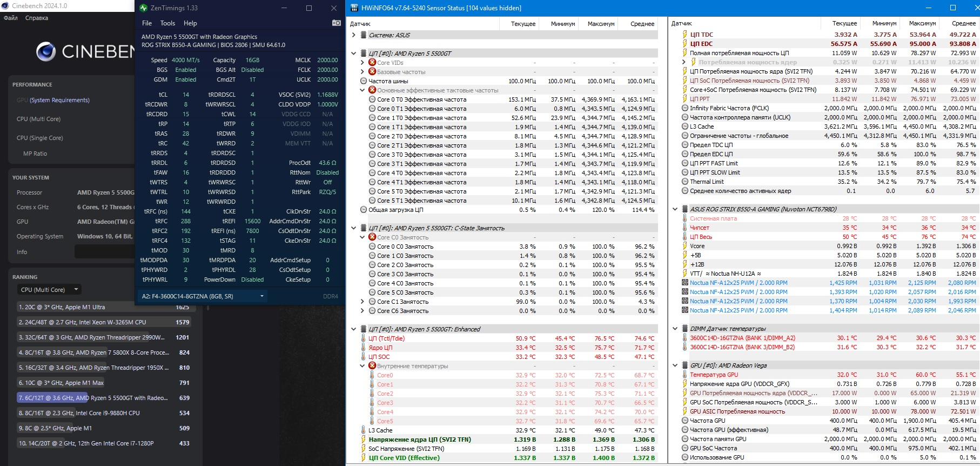
Task: Click the lightning icon beside Напряжение ядра ЦП
Action: 364,440
